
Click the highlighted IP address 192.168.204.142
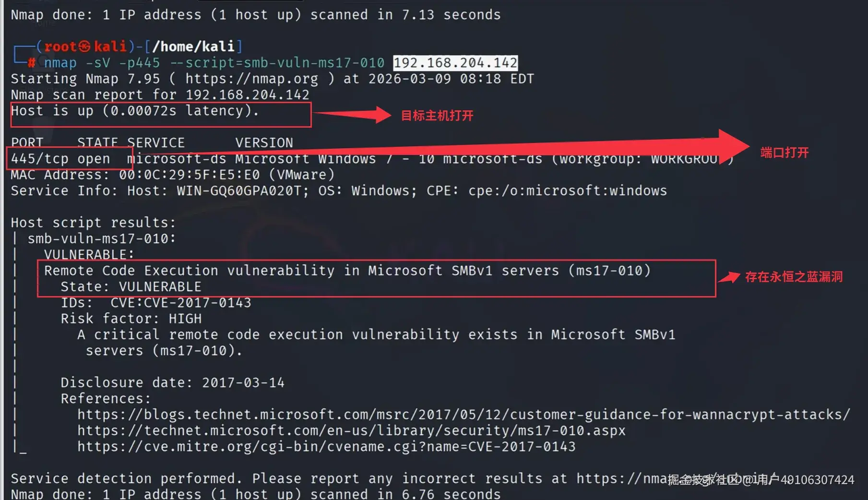(455, 63)
